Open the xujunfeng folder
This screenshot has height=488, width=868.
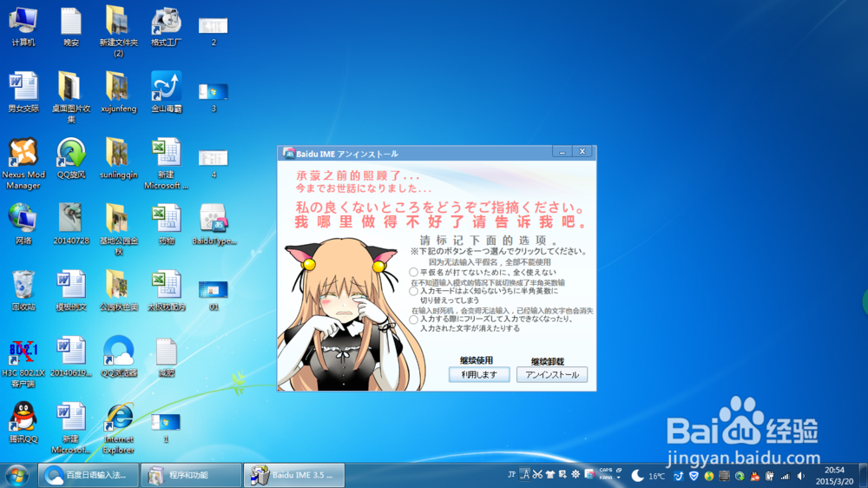coord(118,92)
